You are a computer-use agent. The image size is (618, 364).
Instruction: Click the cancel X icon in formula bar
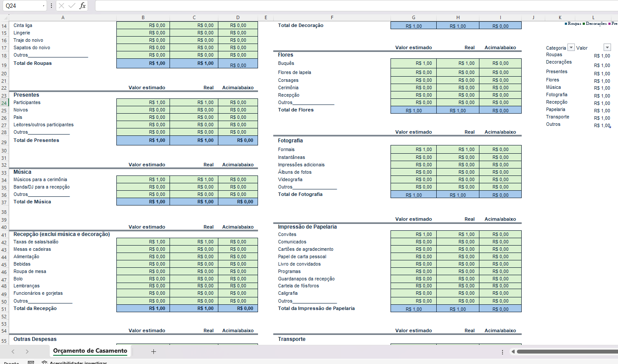(x=61, y=6)
